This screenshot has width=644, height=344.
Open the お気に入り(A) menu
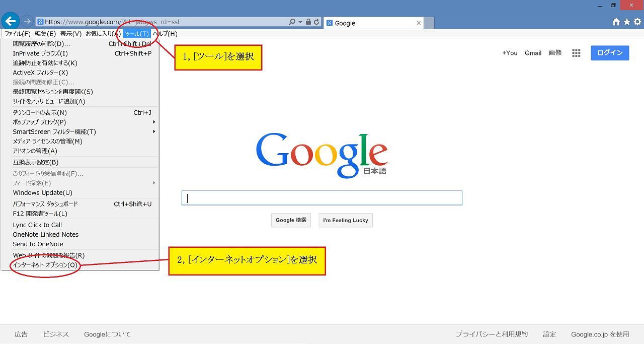pos(103,34)
